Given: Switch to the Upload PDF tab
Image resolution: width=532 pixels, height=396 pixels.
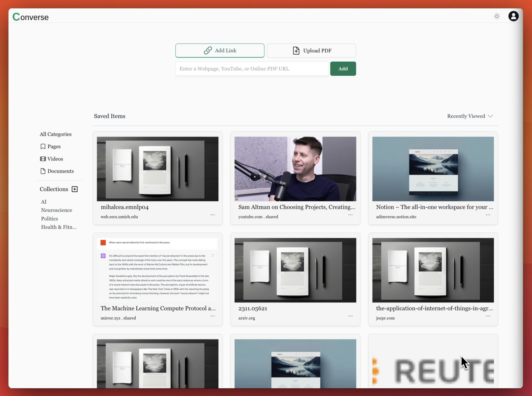Looking at the screenshot, I should click(311, 50).
